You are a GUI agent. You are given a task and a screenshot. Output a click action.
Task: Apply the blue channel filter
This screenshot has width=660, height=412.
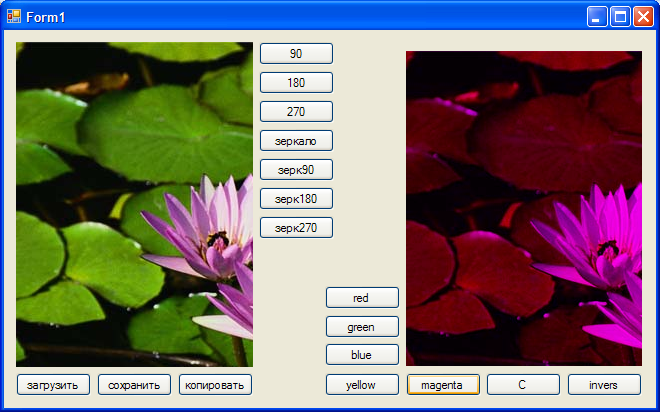[362, 355]
